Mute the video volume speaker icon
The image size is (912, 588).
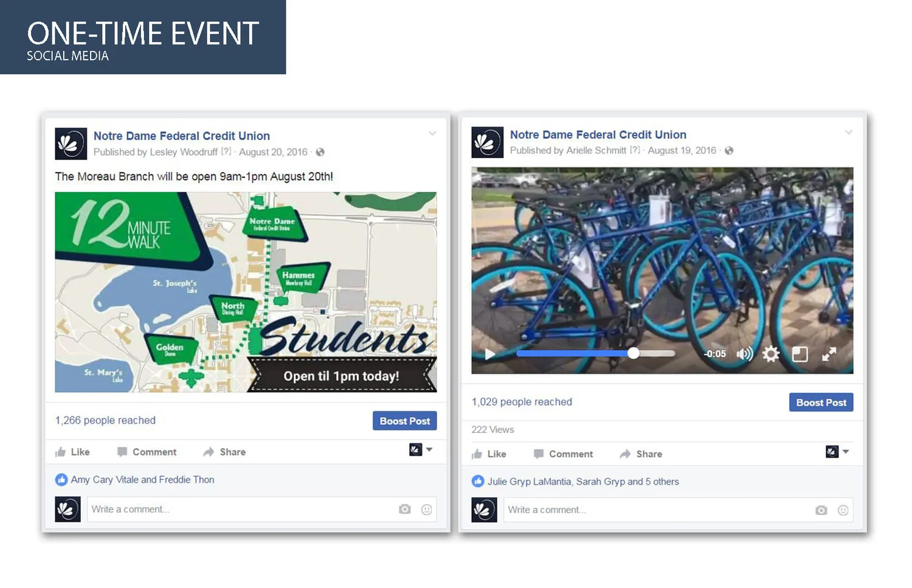pos(745,354)
